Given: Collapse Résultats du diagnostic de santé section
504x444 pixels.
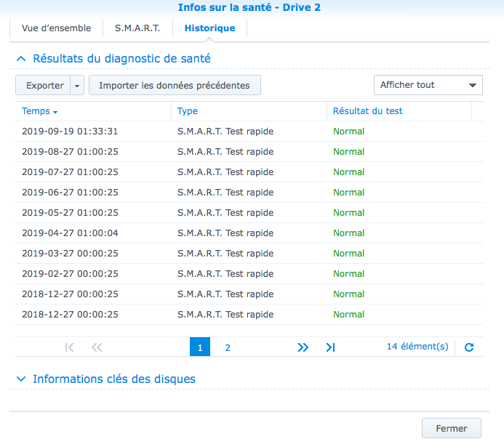Looking at the screenshot, I should point(21,58).
